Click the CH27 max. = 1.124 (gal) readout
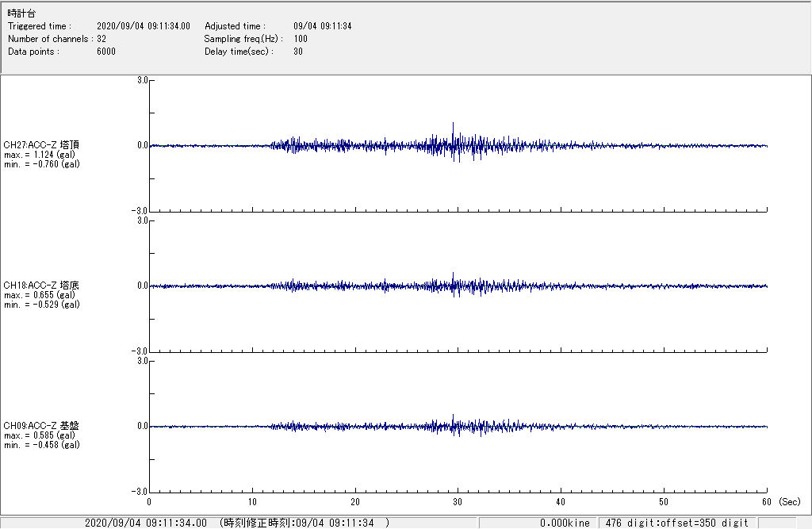Viewport: 812px width, 529px height. point(40,155)
